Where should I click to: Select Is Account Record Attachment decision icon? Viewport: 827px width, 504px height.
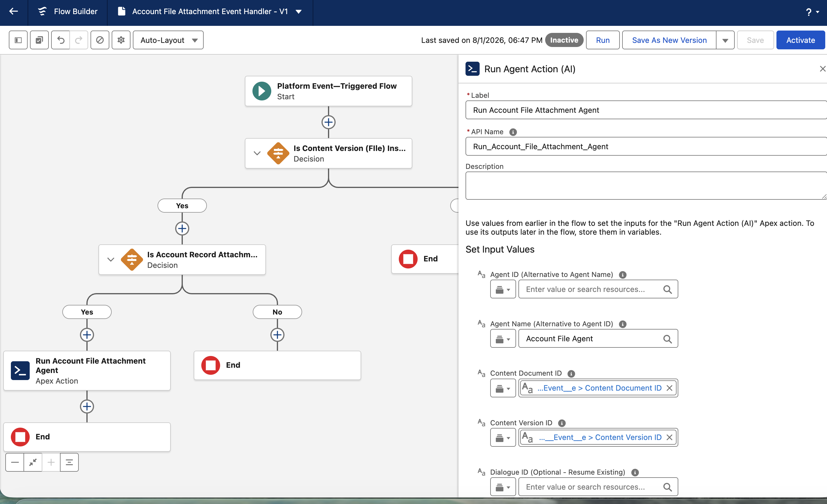point(132,260)
